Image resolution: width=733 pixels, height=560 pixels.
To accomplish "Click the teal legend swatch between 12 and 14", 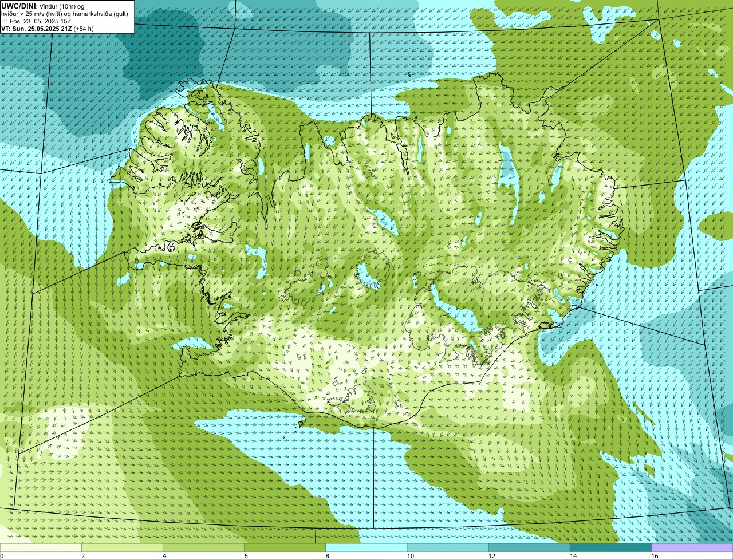I will (529, 548).
